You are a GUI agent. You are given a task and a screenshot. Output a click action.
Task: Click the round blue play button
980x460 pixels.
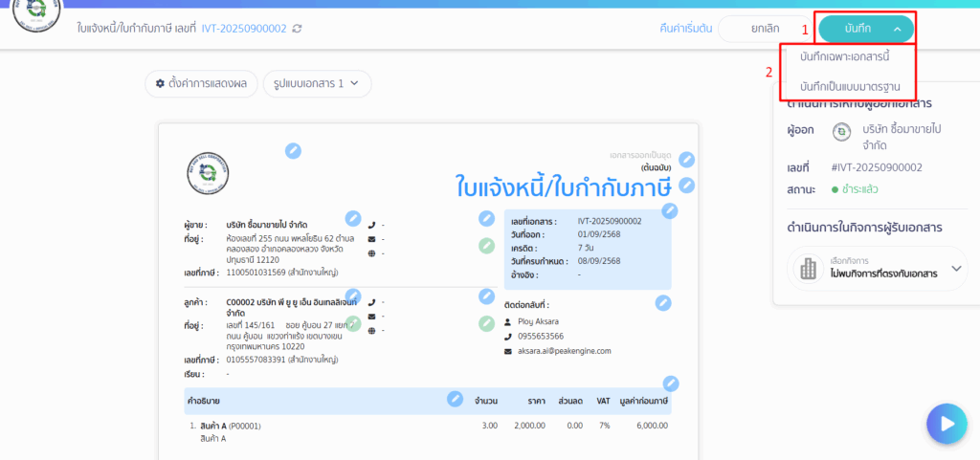click(x=947, y=424)
